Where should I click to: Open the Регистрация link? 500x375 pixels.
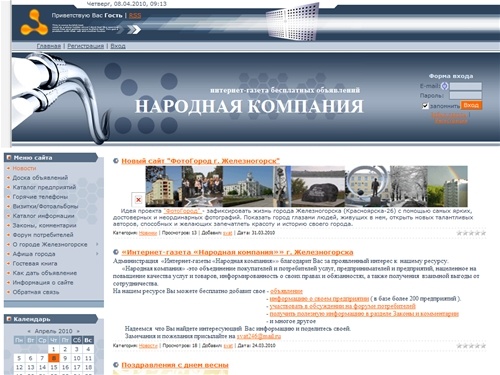tap(86, 46)
